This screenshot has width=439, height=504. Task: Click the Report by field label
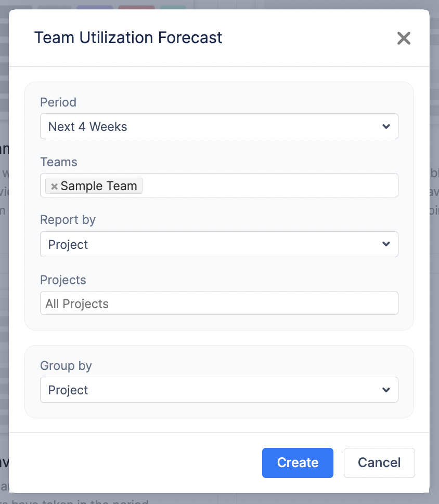click(x=68, y=220)
